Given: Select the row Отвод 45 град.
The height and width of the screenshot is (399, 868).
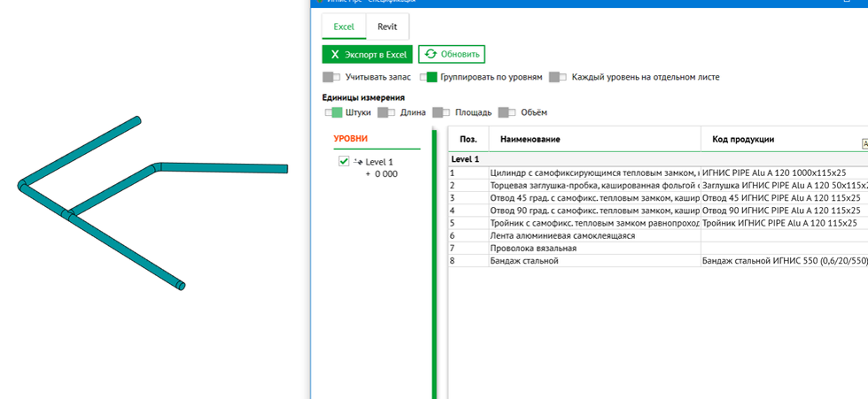Looking at the screenshot, I should [x=658, y=198].
